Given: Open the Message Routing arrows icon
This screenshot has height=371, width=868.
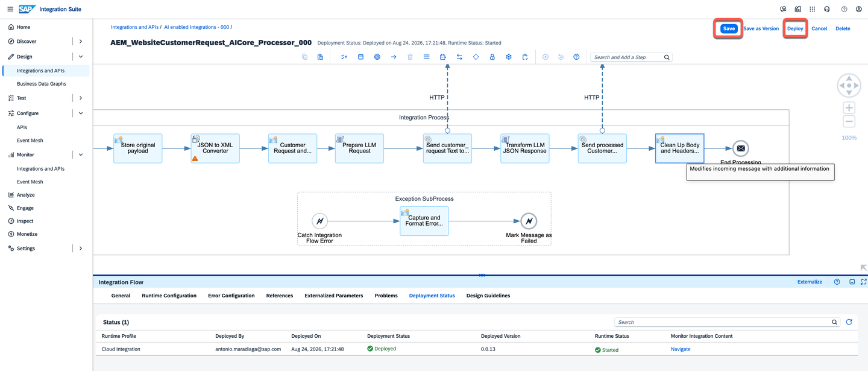Looking at the screenshot, I should point(459,57).
